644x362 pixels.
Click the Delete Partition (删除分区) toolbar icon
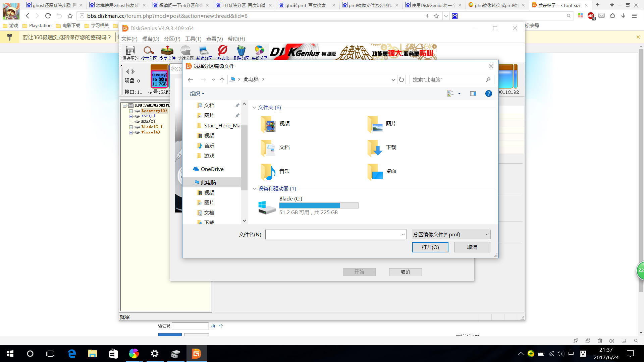point(241,53)
